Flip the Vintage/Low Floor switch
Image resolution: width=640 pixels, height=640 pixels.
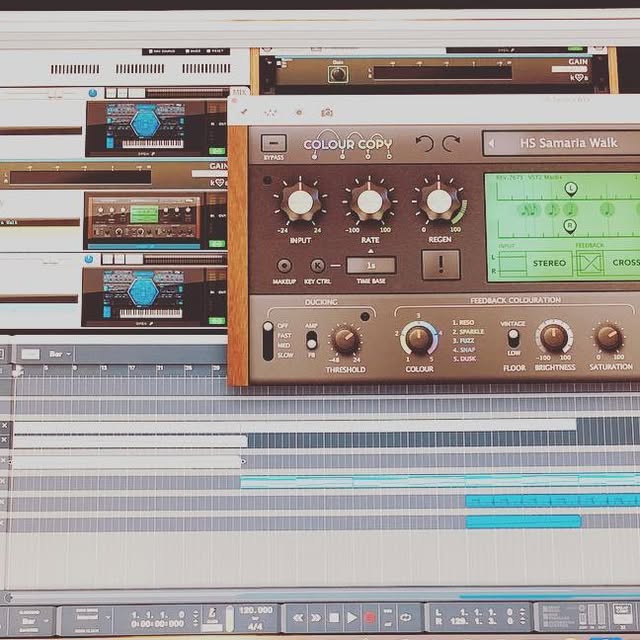(x=513, y=338)
